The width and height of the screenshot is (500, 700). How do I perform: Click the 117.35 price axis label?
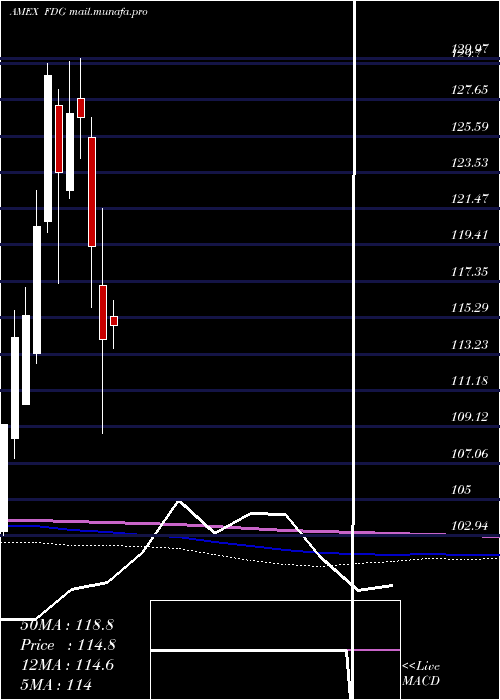coord(470,271)
